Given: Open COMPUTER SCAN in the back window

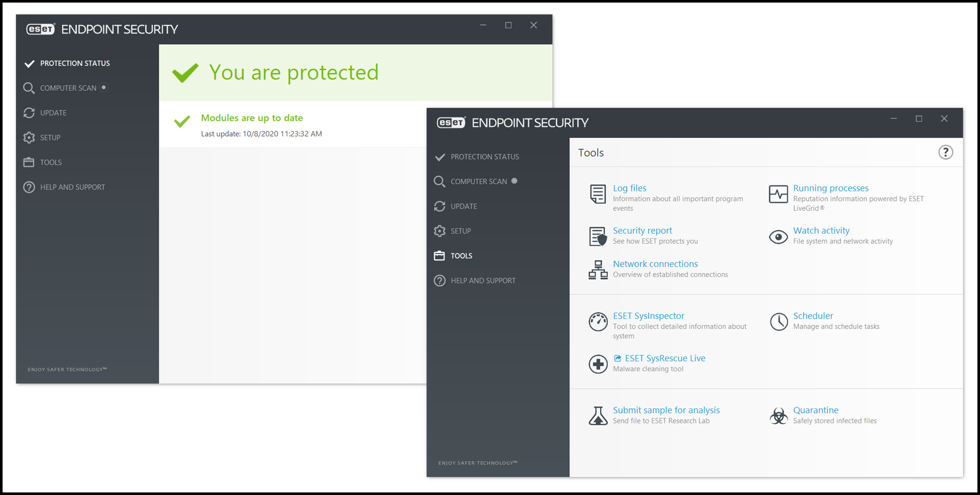Looking at the screenshot, I should (x=68, y=88).
